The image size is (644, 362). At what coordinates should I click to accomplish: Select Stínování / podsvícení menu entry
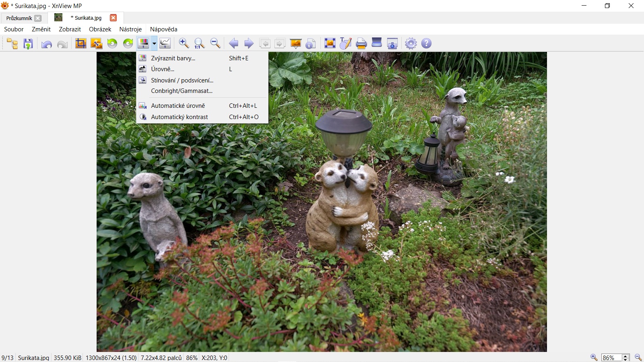pyautogui.click(x=182, y=80)
